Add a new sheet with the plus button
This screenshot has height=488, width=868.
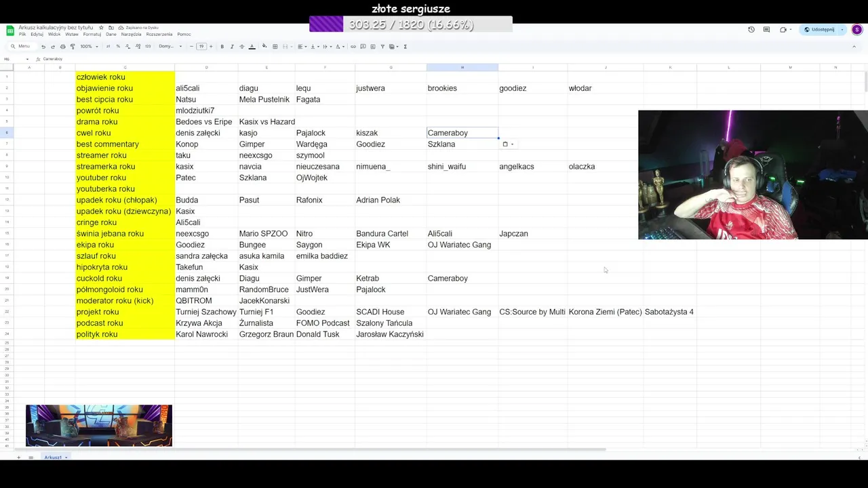click(x=20, y=457)
